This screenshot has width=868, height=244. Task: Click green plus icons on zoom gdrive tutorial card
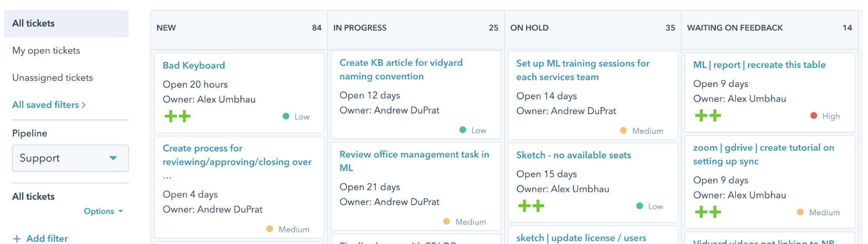click(708, 212)
